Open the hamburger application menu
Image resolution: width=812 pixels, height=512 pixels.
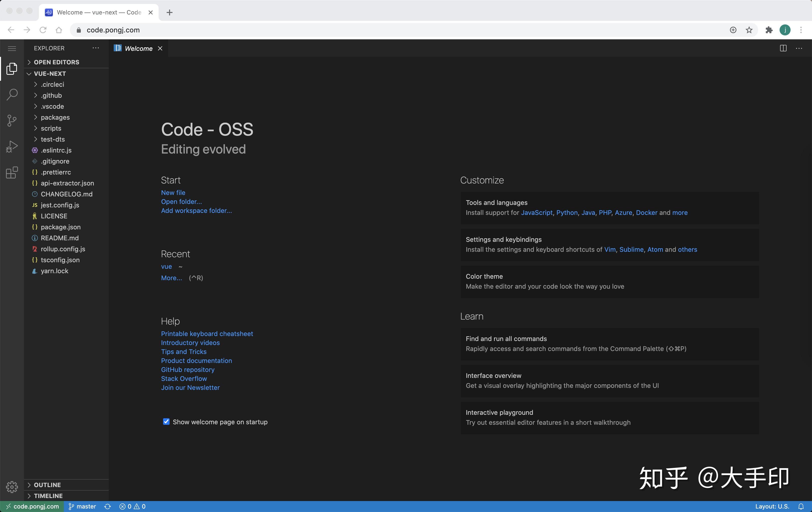coord(12,48)
